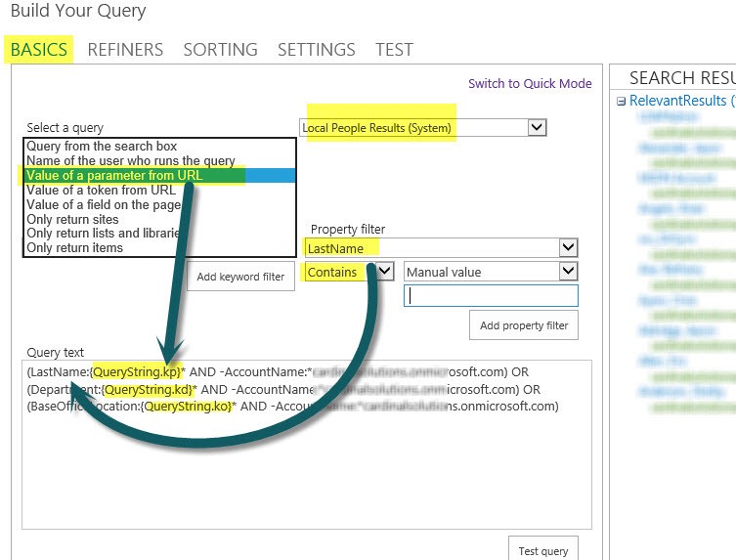Screen dimensions: 736x560
Task: Go to the SORTING tab
Action: tap(220, 49)
